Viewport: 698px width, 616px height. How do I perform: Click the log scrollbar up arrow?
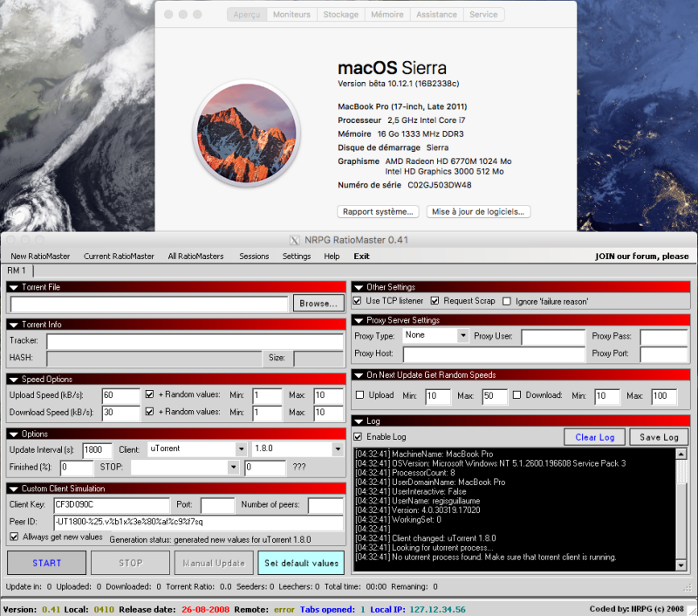coord(681,454)
